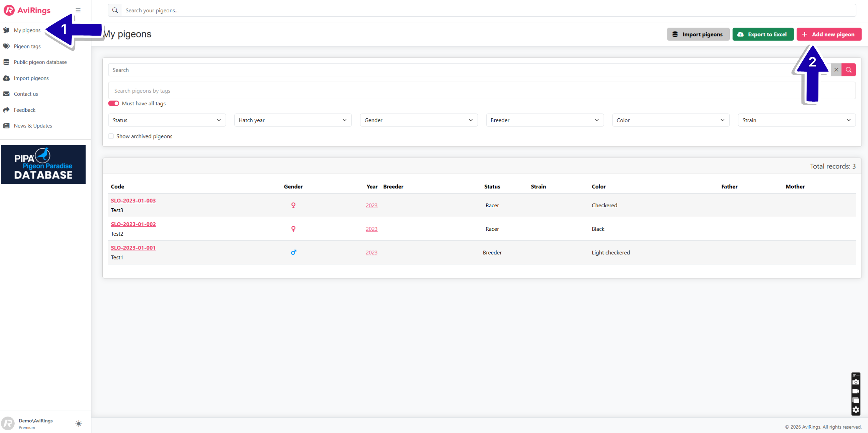Go to Public pigeon database menu item
This screenshot has width=868, height=433.
coord(40,62)
